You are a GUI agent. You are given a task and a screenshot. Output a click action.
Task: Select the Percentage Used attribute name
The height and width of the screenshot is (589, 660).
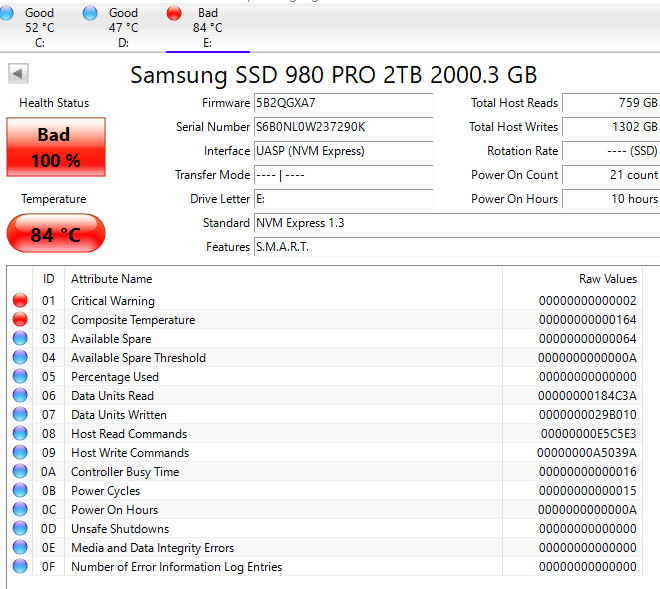[x=115, y=376]
